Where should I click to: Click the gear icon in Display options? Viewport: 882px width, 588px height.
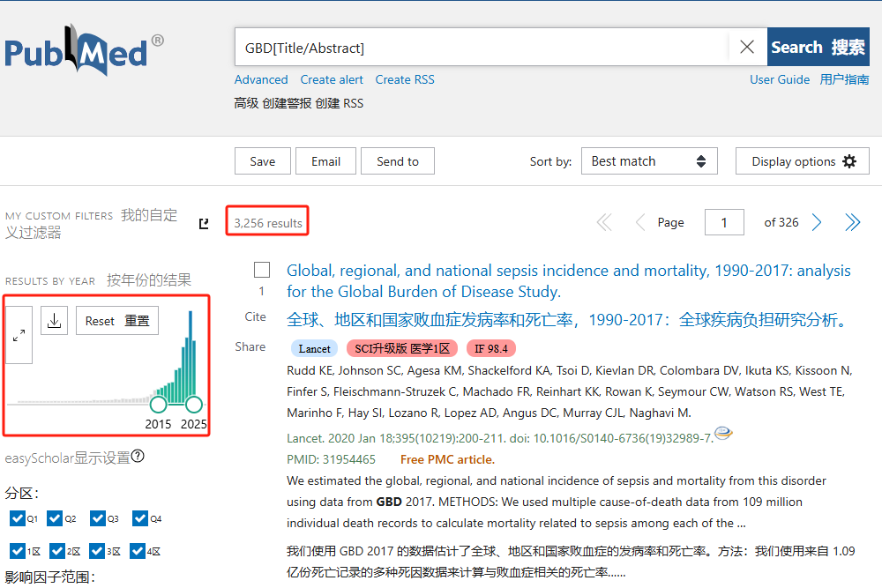[849, 161]
